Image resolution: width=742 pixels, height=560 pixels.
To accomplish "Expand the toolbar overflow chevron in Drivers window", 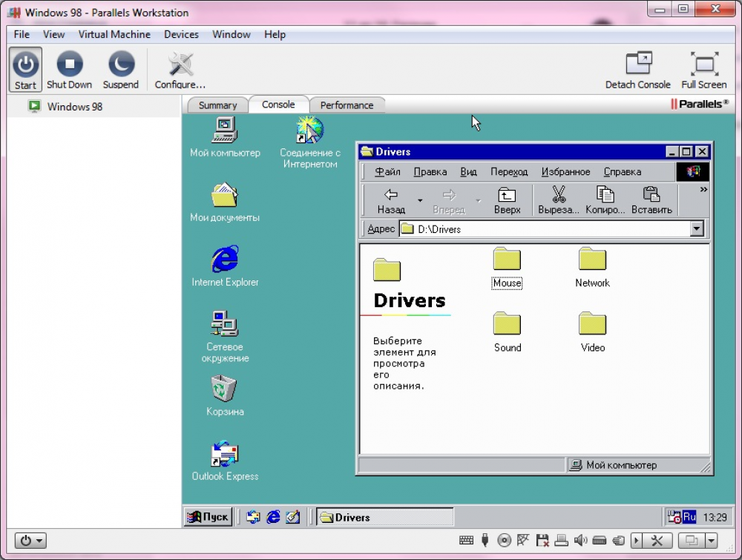I will click(703, 190).
